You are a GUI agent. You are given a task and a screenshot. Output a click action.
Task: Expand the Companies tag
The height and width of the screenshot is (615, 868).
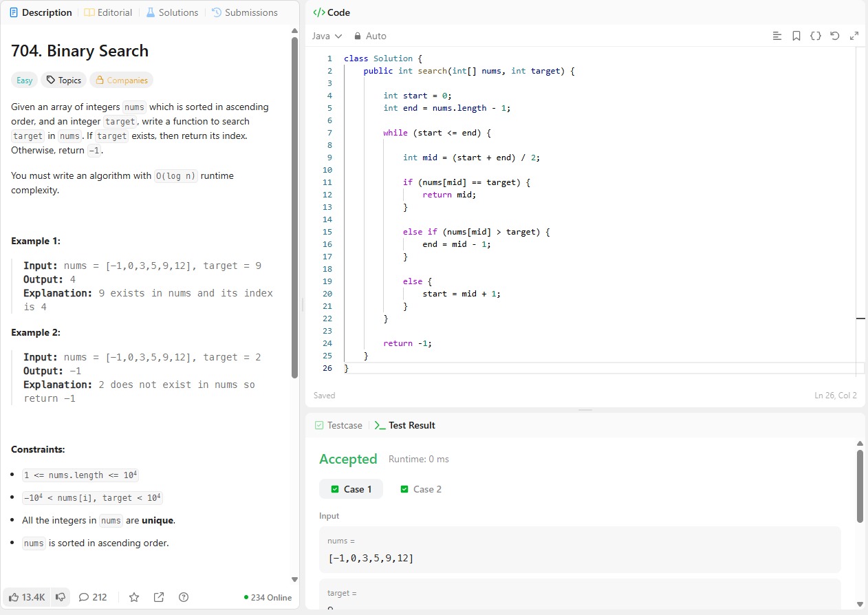coord(121,80)
